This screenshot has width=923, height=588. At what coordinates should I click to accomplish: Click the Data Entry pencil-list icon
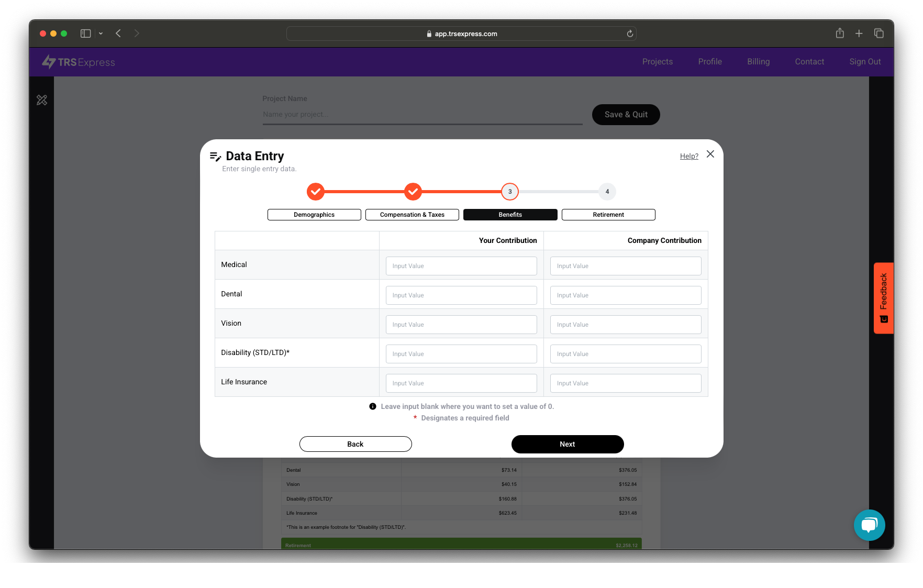point(215,157)
